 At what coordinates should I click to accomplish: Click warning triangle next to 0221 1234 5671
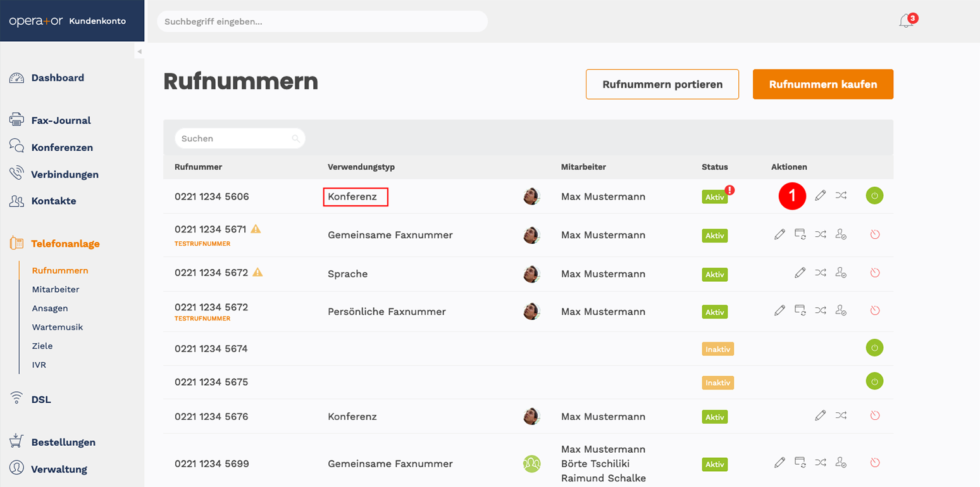(x=256, y=229)
